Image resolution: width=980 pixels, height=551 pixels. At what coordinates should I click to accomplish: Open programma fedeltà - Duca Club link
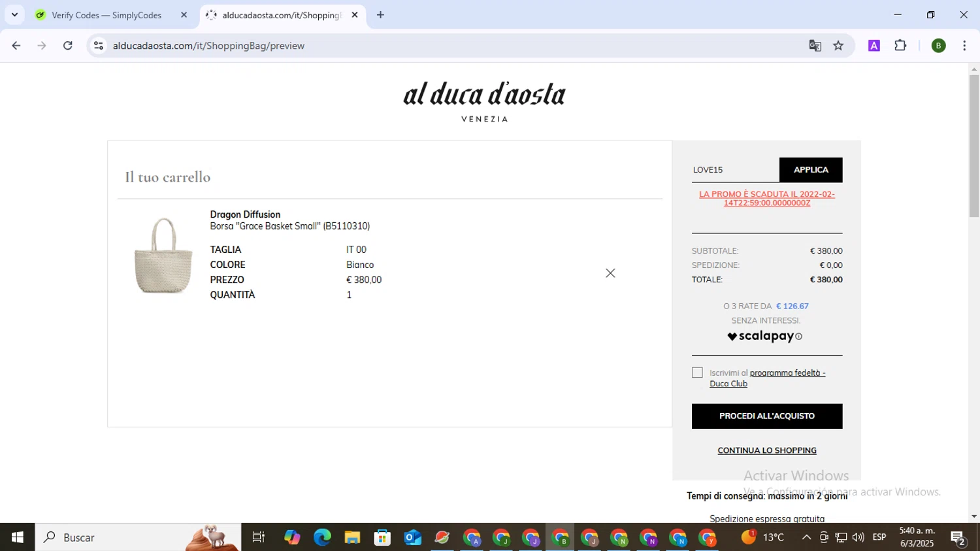(768, 378)
